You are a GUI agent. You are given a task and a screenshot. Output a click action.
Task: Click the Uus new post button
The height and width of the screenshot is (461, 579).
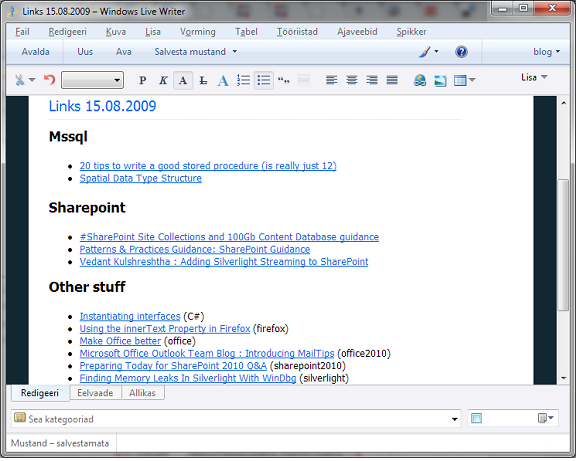(85, 52)
